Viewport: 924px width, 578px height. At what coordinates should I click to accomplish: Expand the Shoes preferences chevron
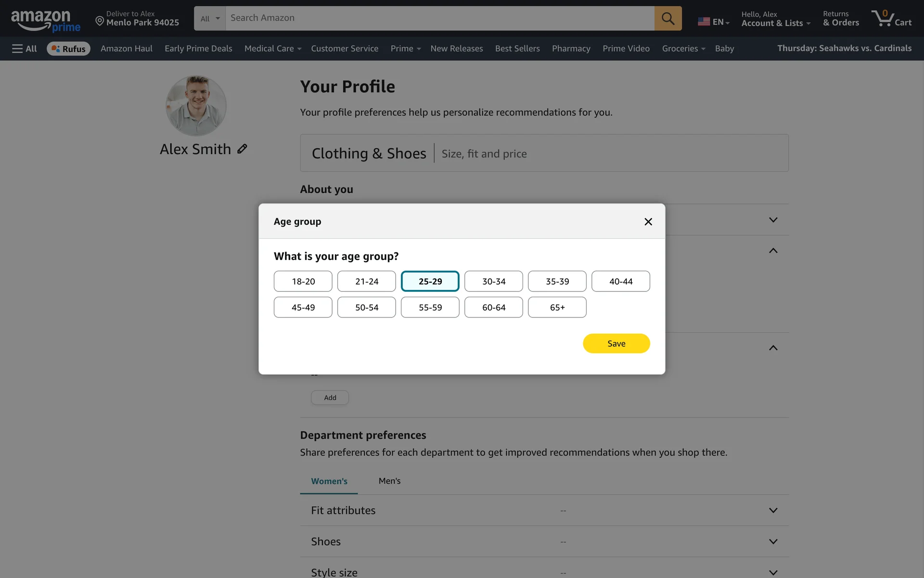point(773,541)
